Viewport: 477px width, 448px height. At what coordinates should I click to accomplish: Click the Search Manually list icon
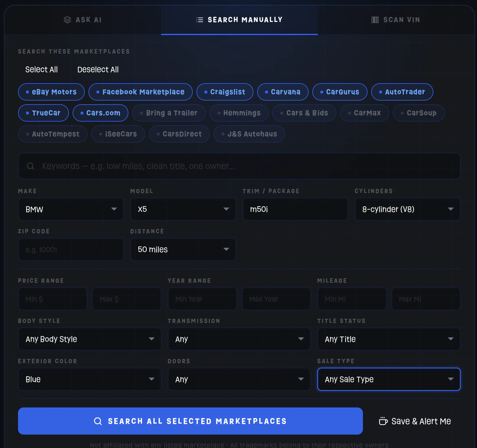[x=200, y=20]
